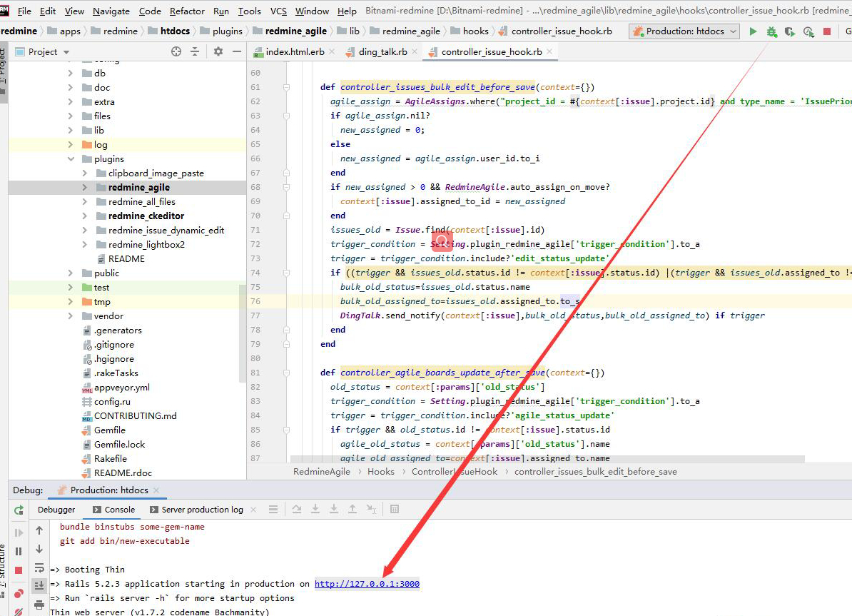This screenshot has height=616, width=852.
Task: Expand the redmine_ckeditor folder
Action: coord(84,216)
